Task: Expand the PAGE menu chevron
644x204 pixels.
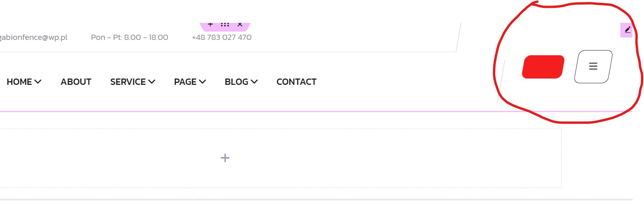Action: click(202, 82)
